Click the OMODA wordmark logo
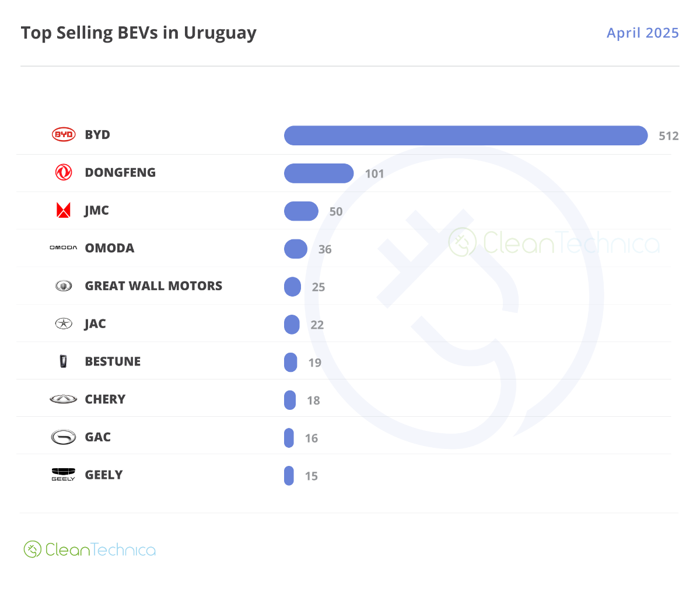The image size is (700, 592). click(x=64, y=248)
